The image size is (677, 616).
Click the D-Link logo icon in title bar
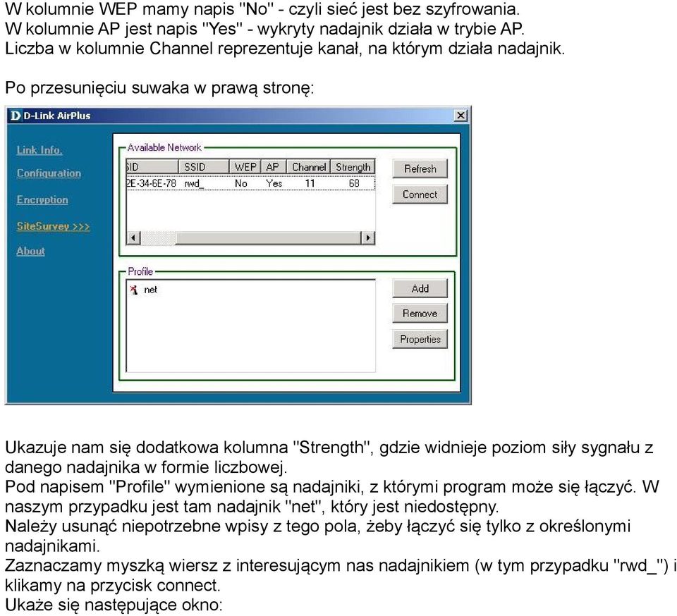[16, 116]
